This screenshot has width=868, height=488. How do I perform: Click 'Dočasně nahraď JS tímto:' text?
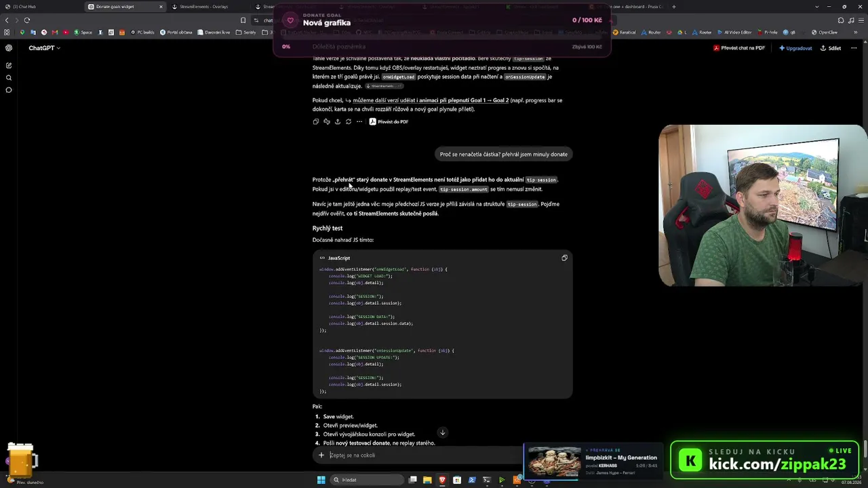(x=342, y=240)
